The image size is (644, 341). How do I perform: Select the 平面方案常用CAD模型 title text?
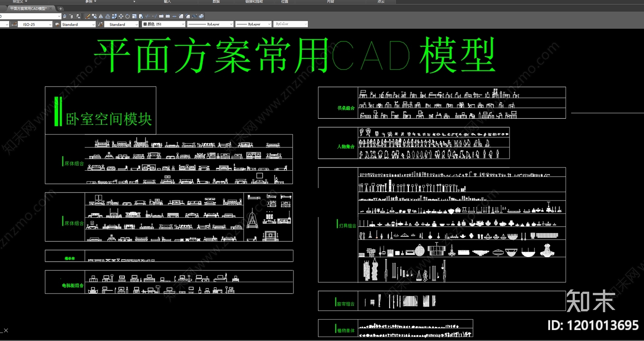[295, 55]
